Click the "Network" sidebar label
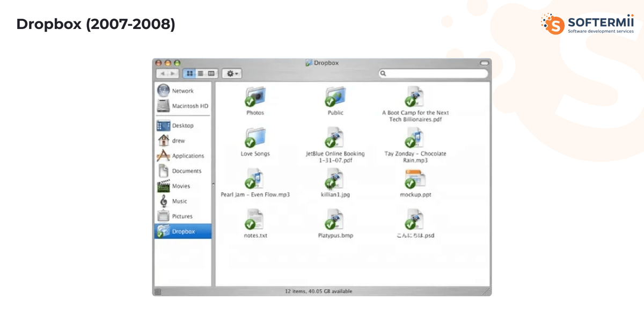Screen dimensions: 644x322 point(183,91)
